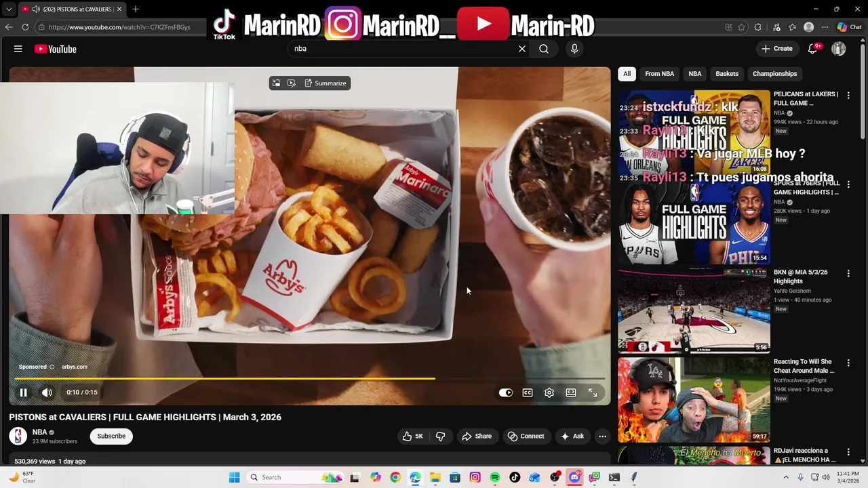The width and height of the screenshot is (868, 488).
Task: Open Google Chrome from the taskbar
Action: (395, 477)
